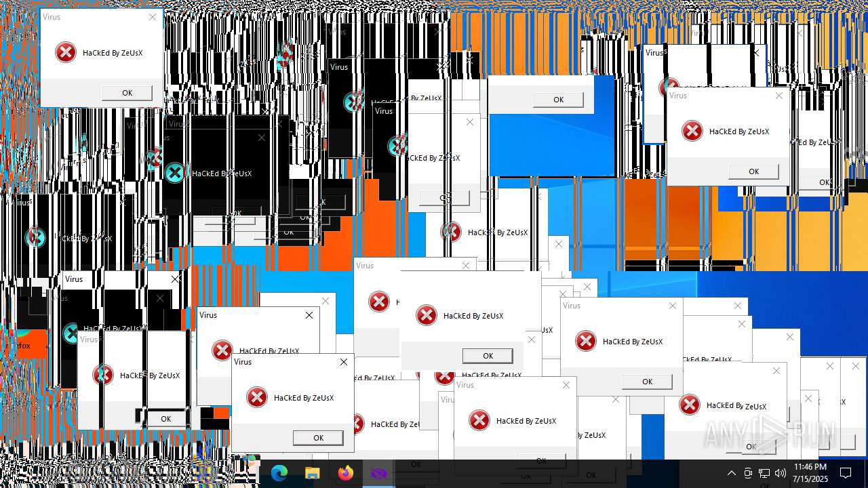This screenshot has height=488, width=868.
Task: Click OK in Virus dialog above the Firefox taskbar icon
Action: (x=318, y=438)
